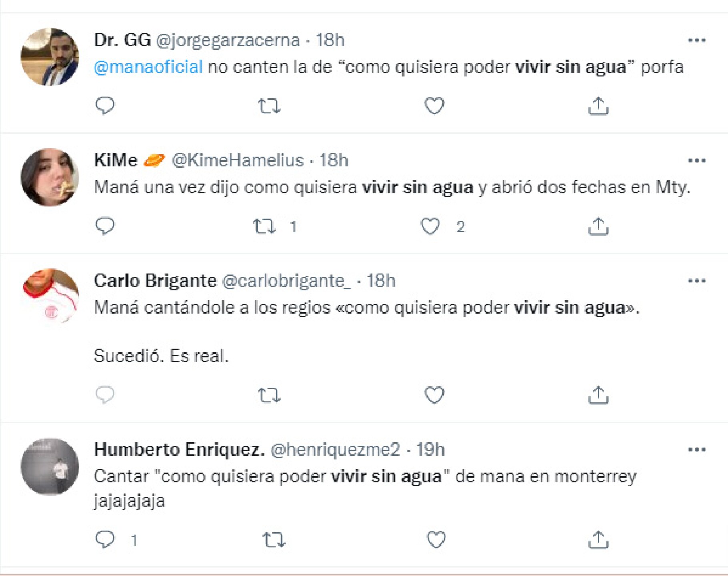Image resolution: width=728 pixels, height=576 pixels.
Task: Expand options for Carlo Brigante's tweet
Action: coord(696,281)
